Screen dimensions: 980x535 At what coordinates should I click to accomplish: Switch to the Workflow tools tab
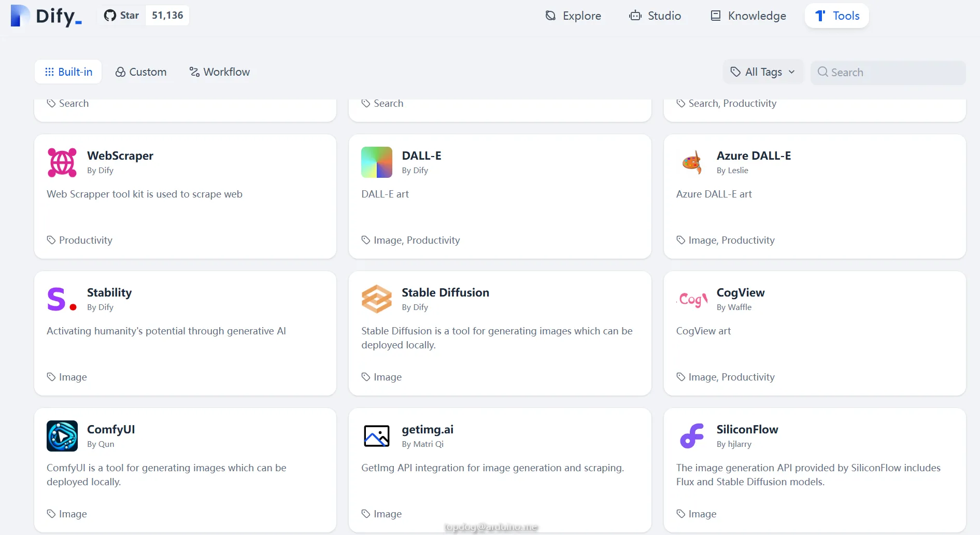220,72
